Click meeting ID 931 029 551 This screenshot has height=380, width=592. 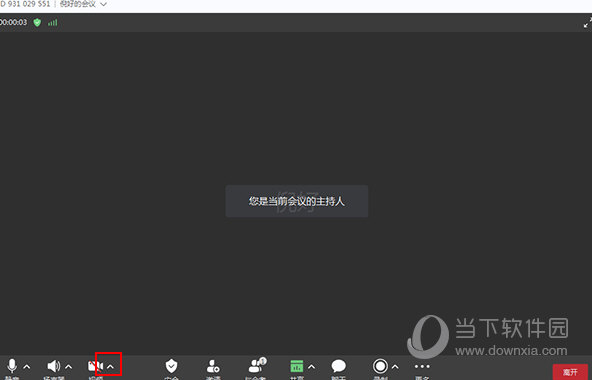pos(25,4)
